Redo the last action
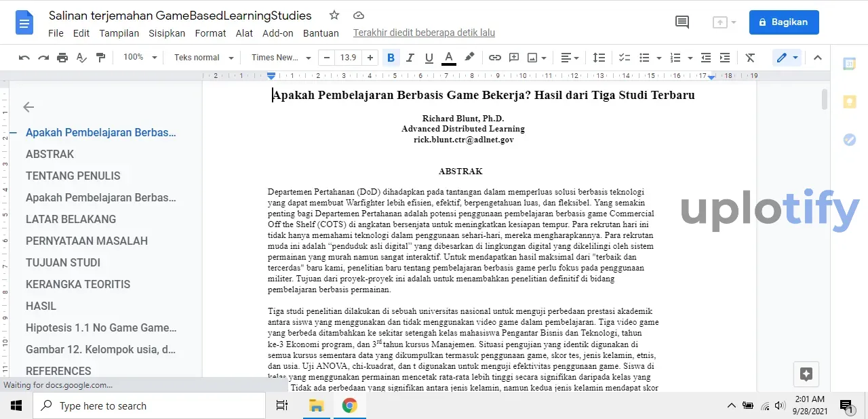868x419 pixels. coord(43,58)
